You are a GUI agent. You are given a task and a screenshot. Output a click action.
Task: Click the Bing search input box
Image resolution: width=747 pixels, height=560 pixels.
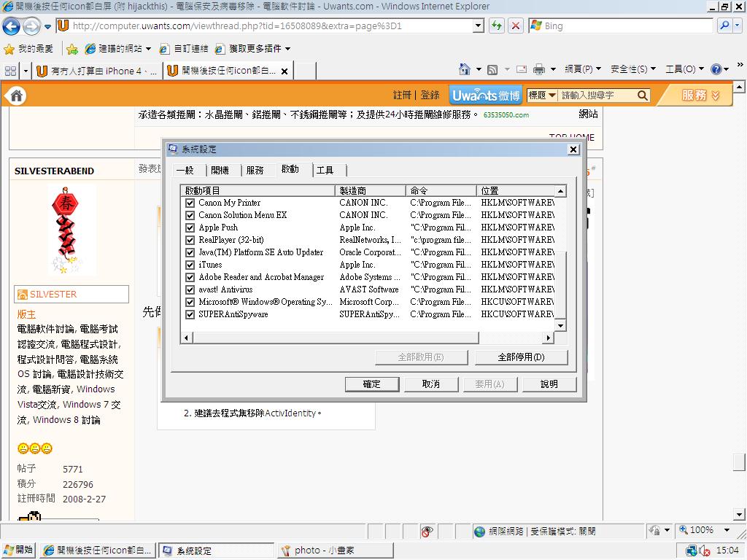coord(622,26)
